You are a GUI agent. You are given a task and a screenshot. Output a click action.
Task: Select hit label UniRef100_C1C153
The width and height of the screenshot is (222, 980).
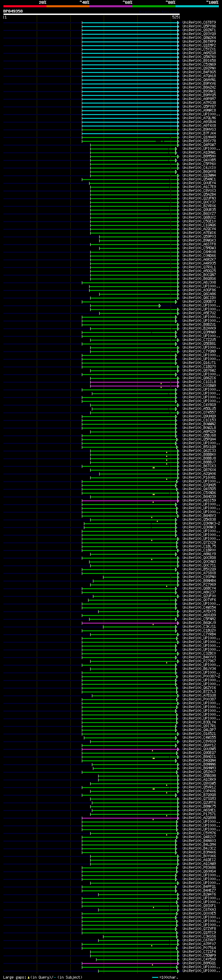(x=199, y=420)
